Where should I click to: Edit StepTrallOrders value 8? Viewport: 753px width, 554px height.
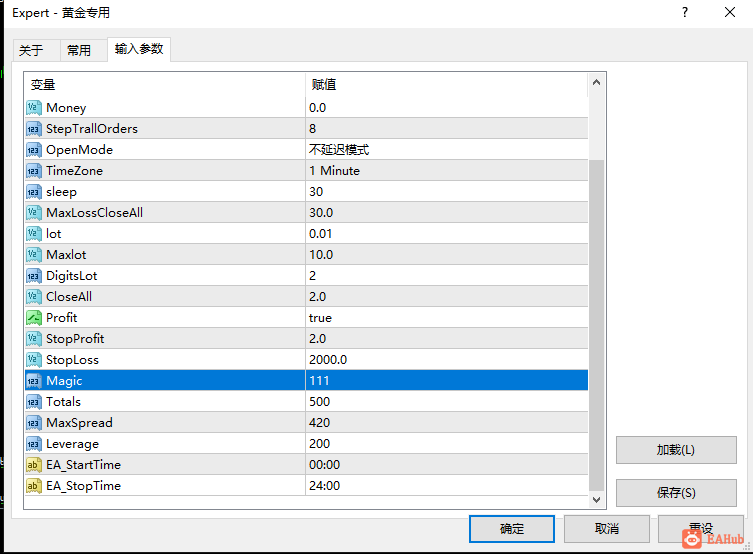[x=447, y=129]
